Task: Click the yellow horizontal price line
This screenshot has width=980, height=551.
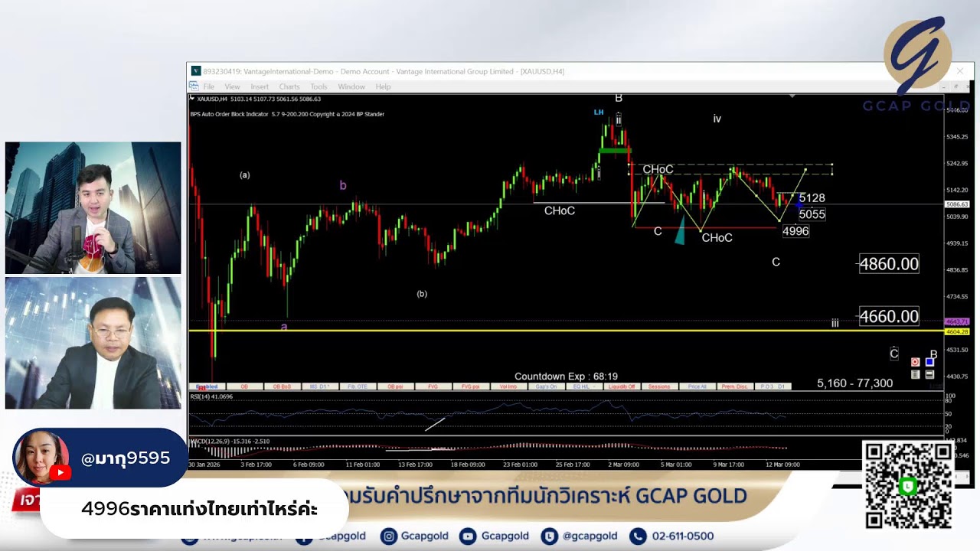Action: pos(567,331)
